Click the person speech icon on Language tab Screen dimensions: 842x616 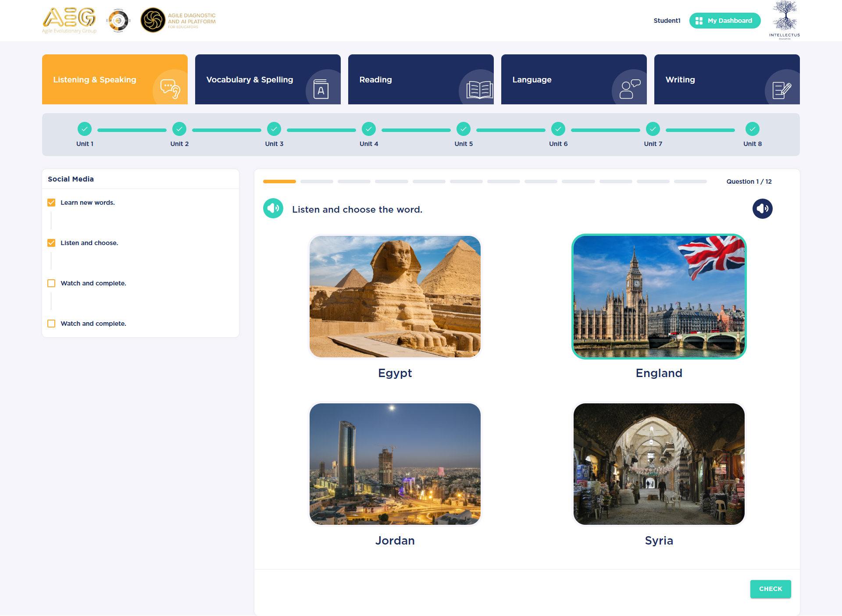(630, 89)
